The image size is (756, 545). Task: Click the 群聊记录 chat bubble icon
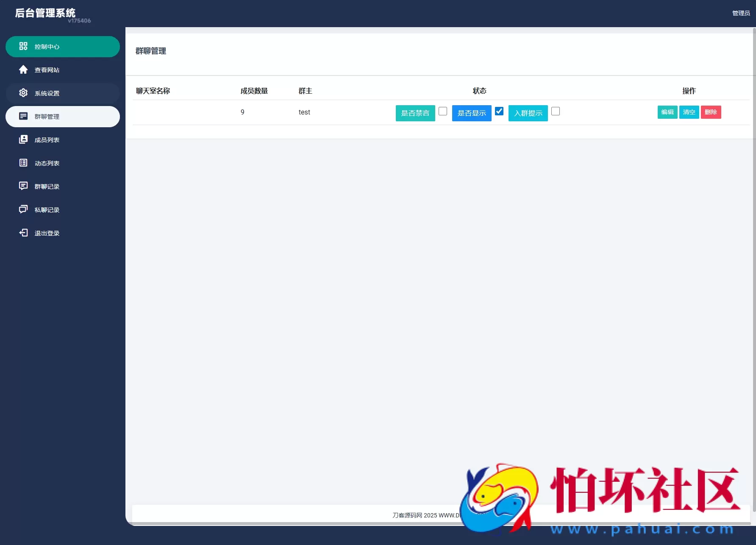pyautogui.click(x=23, y=186)
